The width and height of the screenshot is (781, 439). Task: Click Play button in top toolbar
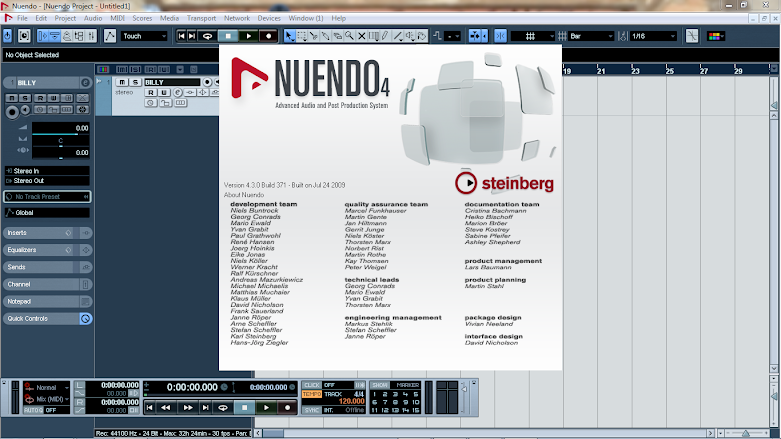click(x=249, y=36)
